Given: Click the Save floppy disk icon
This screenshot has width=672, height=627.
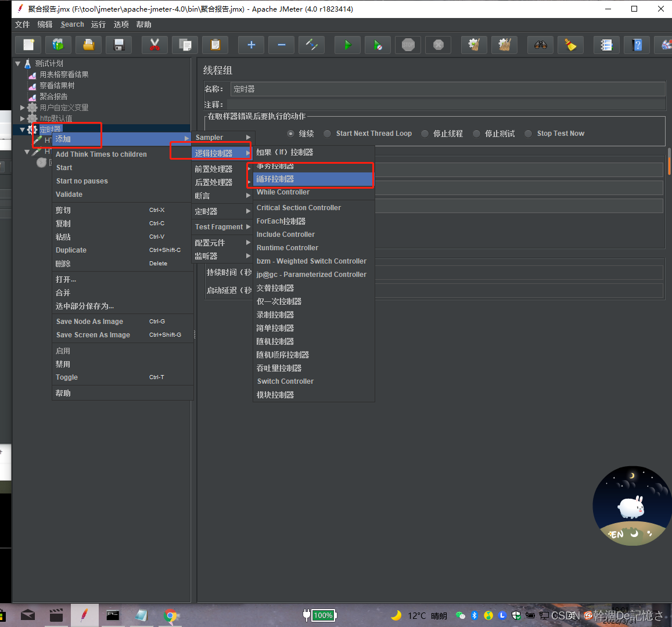Looking at the screenshot, I should pyautogui.click(x=118, y=45).
